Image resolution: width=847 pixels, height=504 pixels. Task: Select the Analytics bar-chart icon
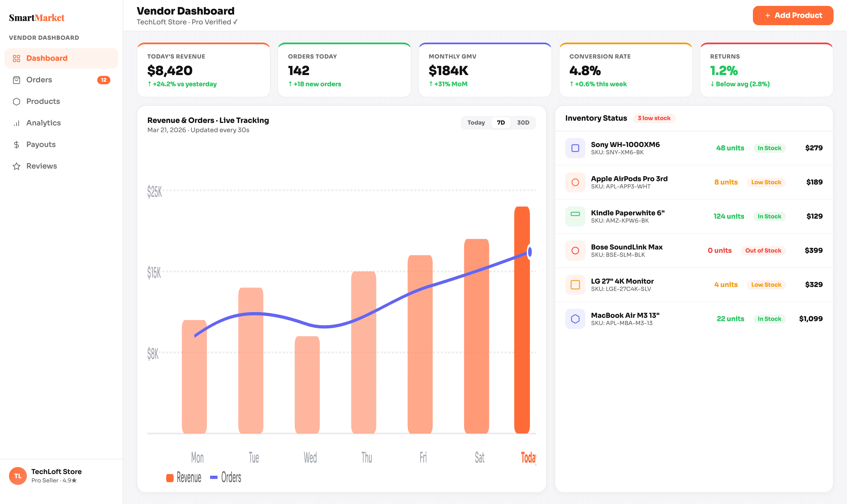16,123
